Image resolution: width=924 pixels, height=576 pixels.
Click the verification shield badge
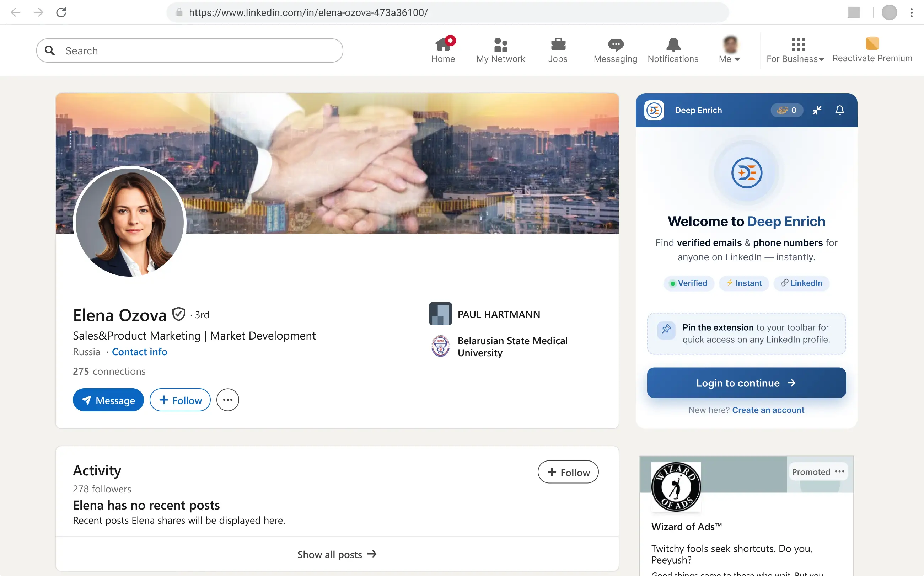(x=178, y=314)
